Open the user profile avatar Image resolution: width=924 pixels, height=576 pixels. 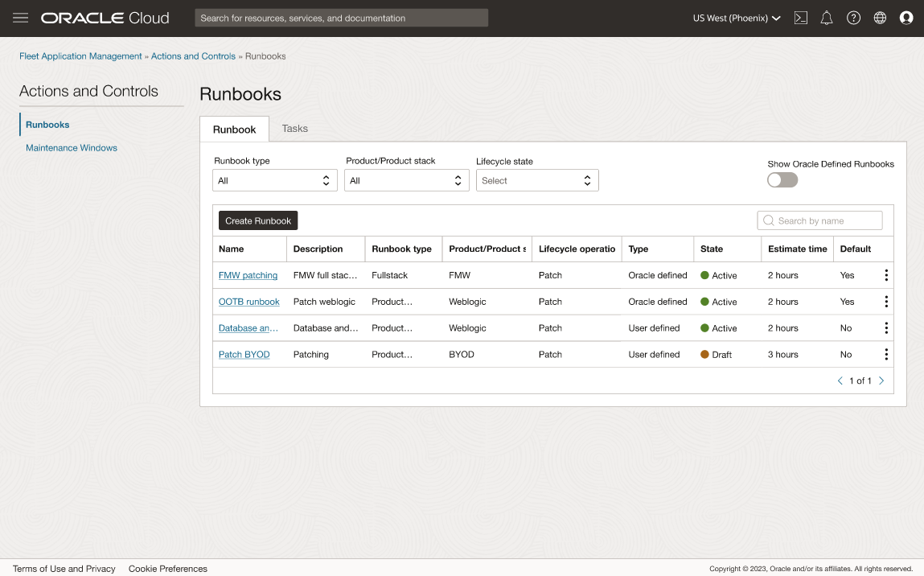click(907, 17)
